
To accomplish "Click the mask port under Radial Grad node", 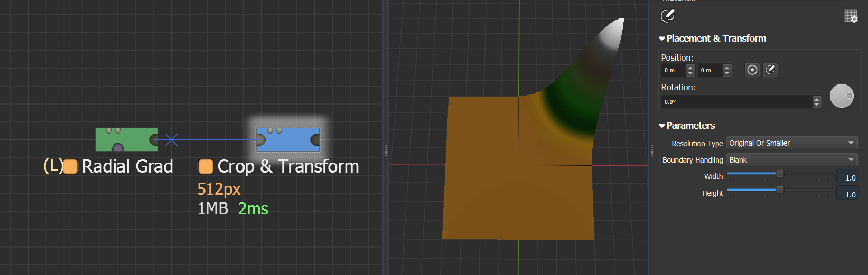I will click(x=118, y=148).
